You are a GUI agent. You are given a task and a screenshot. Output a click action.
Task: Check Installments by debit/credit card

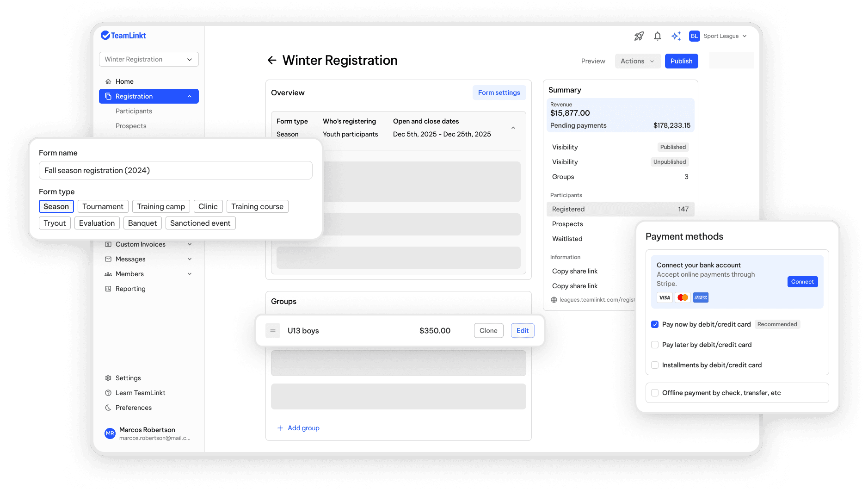coord(655,365)
